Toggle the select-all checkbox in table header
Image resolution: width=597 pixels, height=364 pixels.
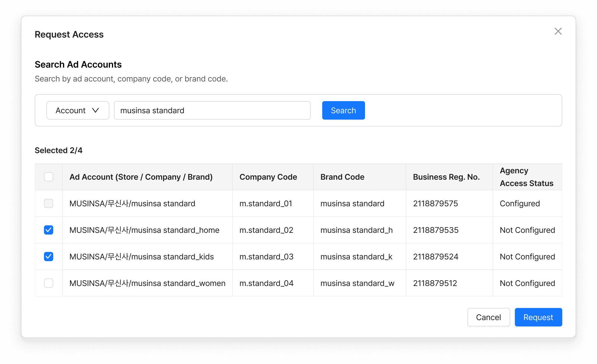(x=49, y=177)
